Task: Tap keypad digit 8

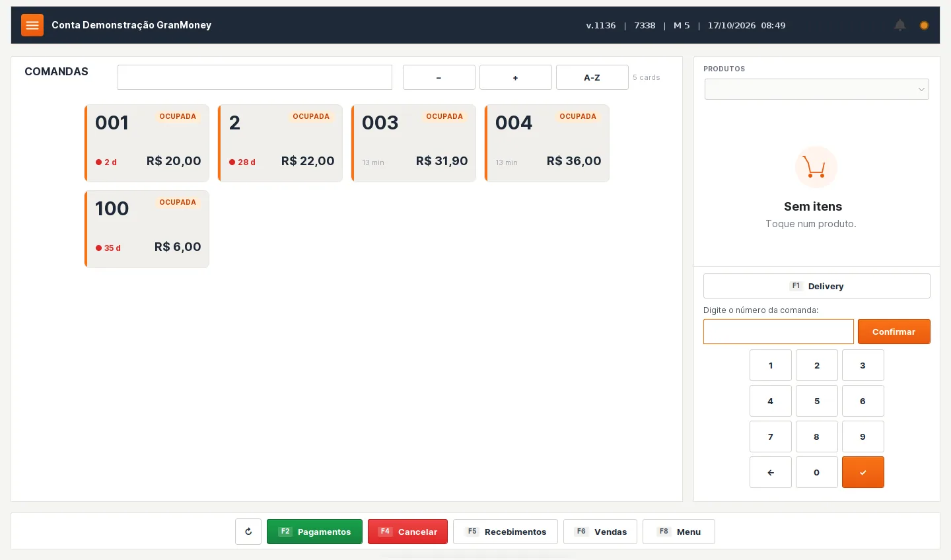Action: click(x=817, y=437)
